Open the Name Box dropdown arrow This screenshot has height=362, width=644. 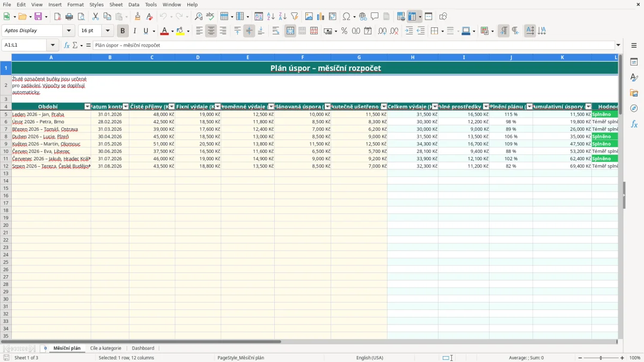[53, 45]
